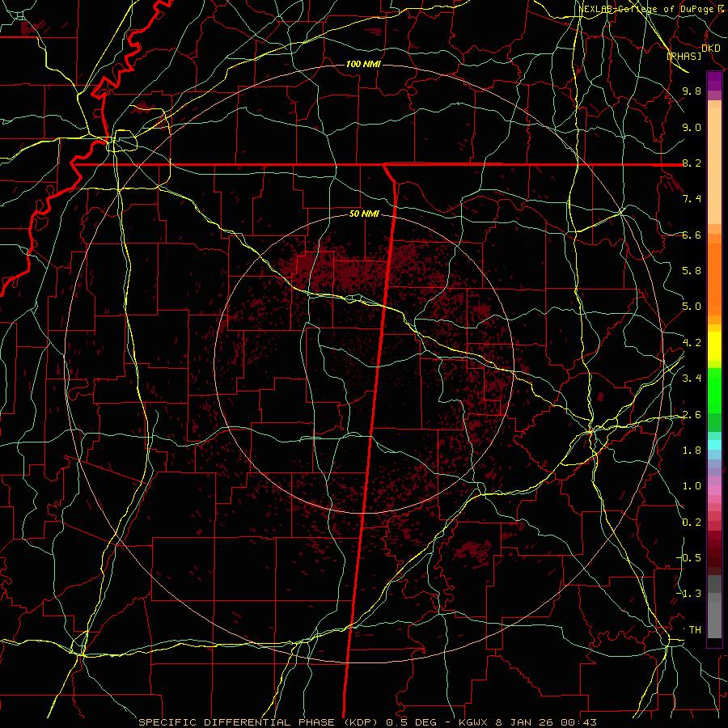
Task: Click the "TH" threshold label
Action: point(695,630)
